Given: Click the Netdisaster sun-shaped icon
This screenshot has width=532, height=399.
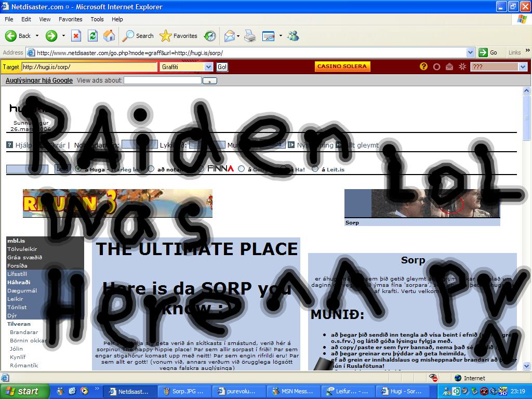Looking at the screenshot, I should pos(462,66).
